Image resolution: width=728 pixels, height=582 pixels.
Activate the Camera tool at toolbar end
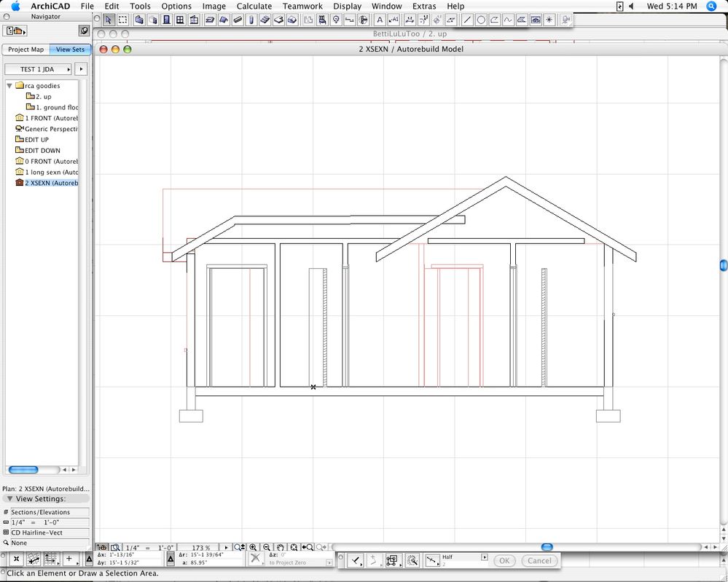565,20
